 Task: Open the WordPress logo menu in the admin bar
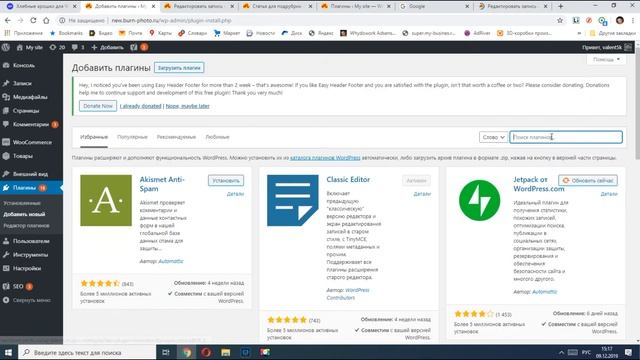click(6, 47)
